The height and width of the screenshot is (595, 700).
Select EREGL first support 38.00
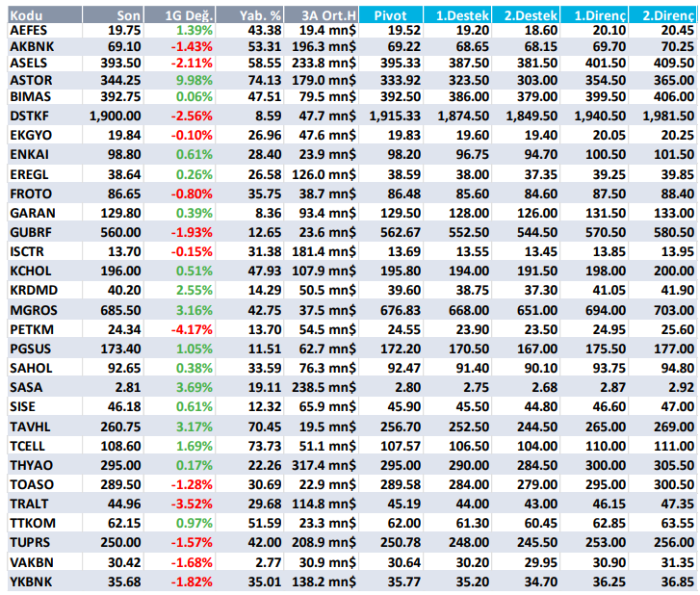click(473, 174)
